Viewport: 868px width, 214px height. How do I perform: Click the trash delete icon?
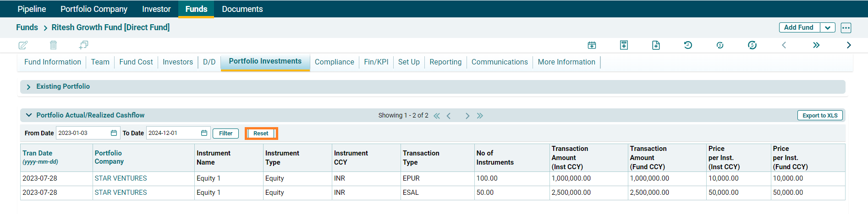[x=53, y=45]
